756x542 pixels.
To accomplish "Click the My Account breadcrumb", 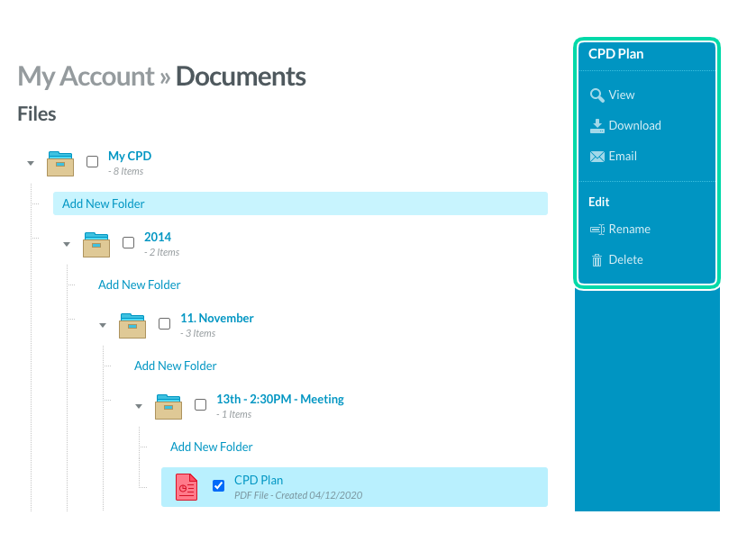I will [87, 77].
